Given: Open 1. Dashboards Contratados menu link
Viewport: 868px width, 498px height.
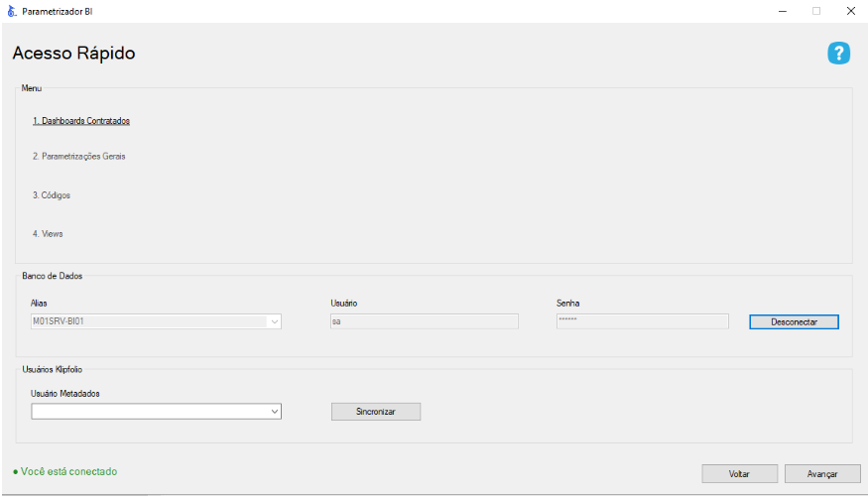Looking at the screenshot, I should (81, 121).
